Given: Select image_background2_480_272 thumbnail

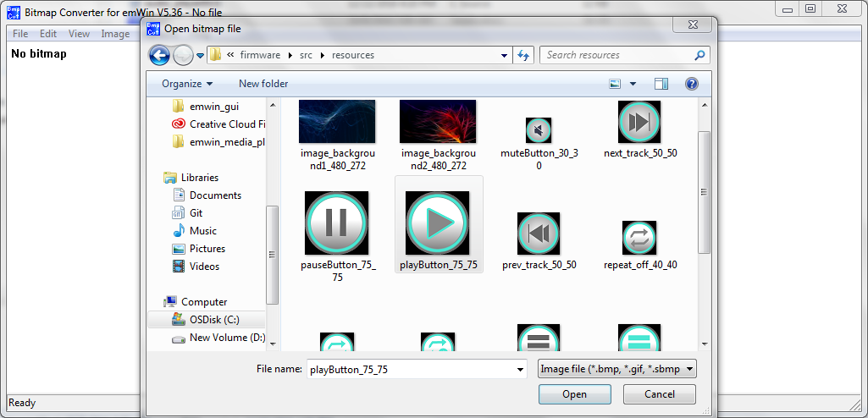Looking at the screenshot, I should tap(437, 121).
